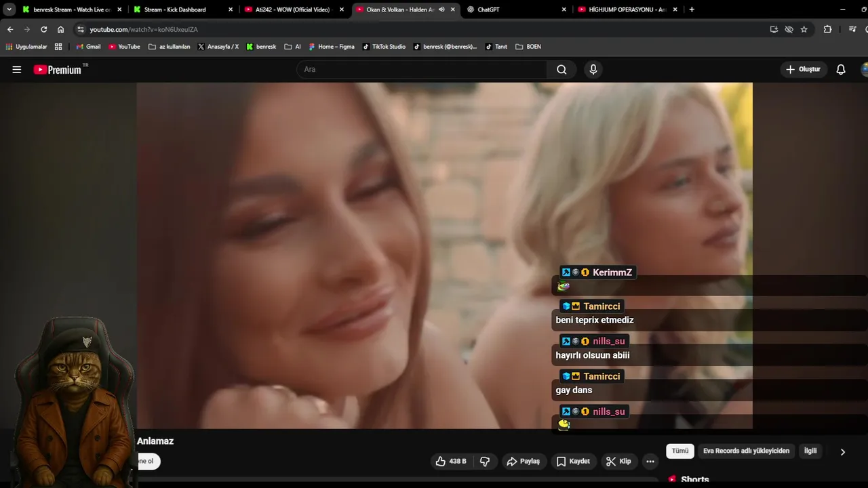View site information icon in address bar
The width and height of the screenshot is (868, 488).
(x=81, y=29)
